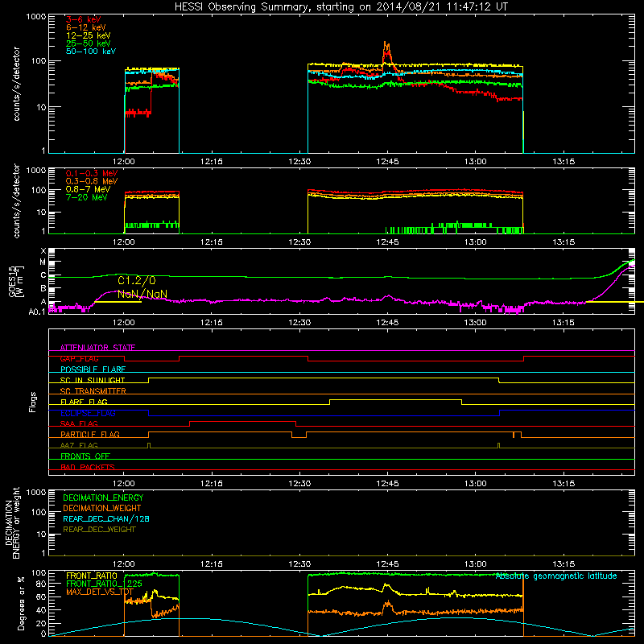Click the raised SAA_FLAG step segment
The image size is (644, 644).
point(243,421)
